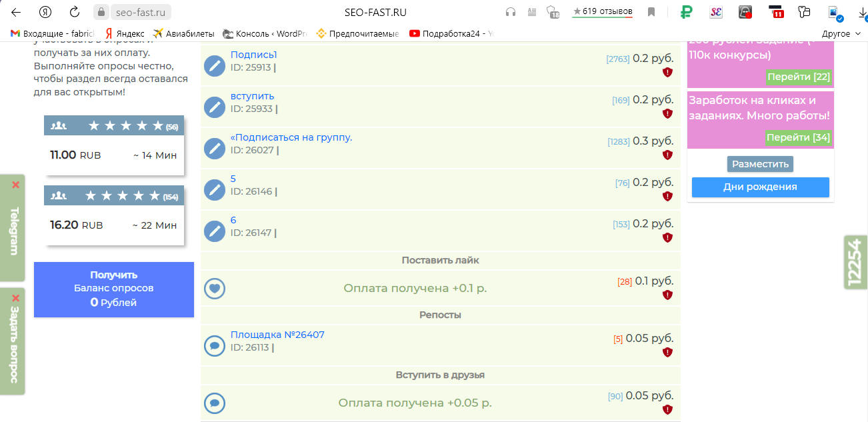
Task: Open the shield protection icon with 18 badge
Action: [552, 12]
